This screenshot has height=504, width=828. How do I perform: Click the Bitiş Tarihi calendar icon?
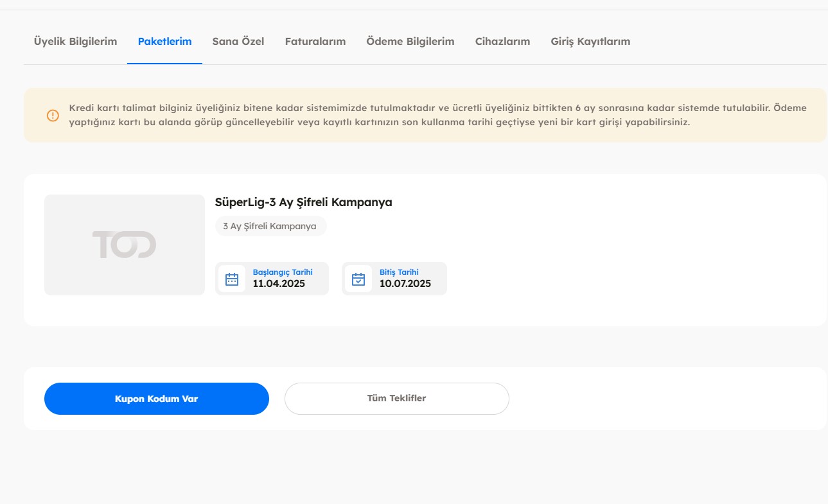tap(358, 279)
